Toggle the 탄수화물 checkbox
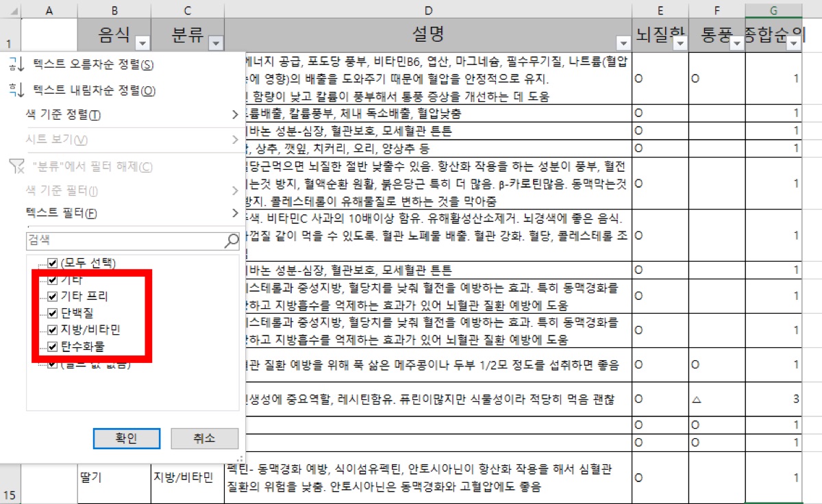Screen dimensions: 822x504 (x=53, y=347)
